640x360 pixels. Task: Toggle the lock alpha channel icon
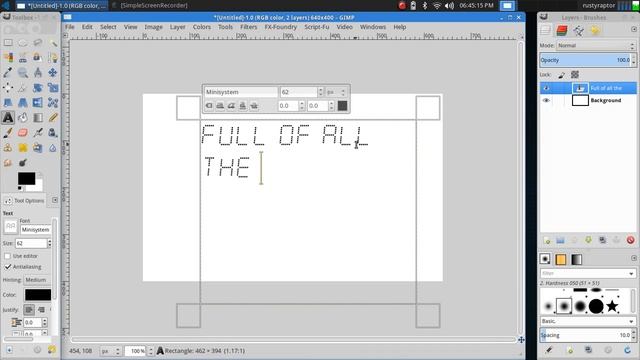(x=575, y=75)
